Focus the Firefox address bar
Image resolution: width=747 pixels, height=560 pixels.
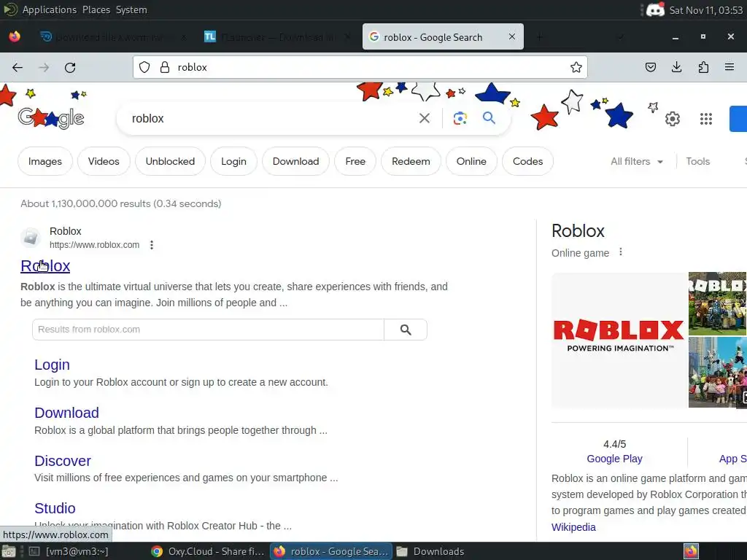click(360, 67)
